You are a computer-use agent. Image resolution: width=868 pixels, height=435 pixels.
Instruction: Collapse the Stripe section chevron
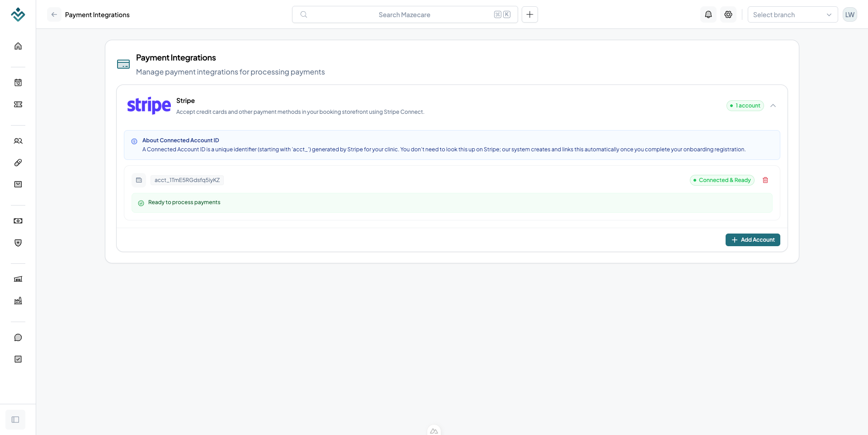pos(773,106)
